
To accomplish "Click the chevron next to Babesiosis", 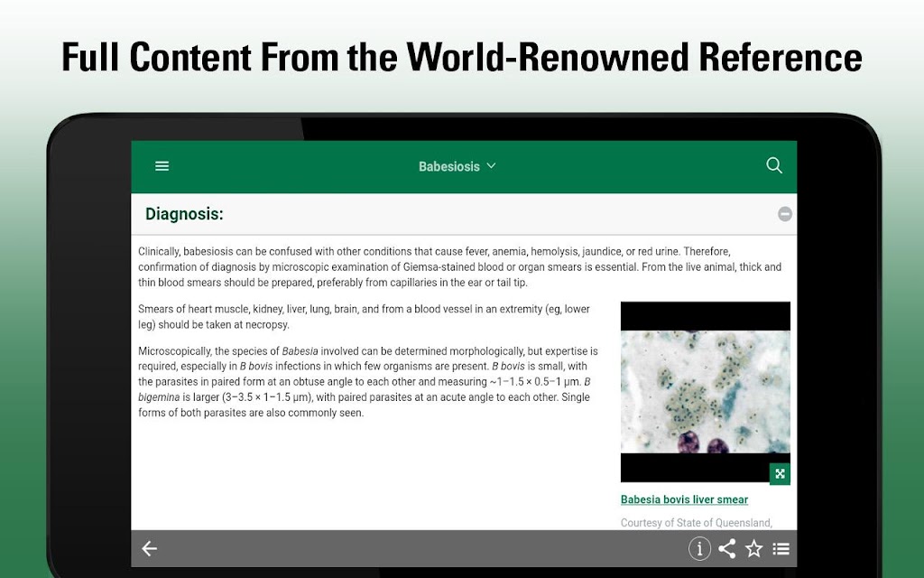I will click(492, 166).
